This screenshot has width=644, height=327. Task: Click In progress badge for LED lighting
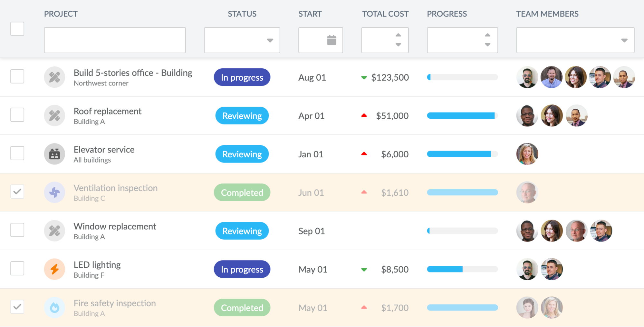coord(242,269)
